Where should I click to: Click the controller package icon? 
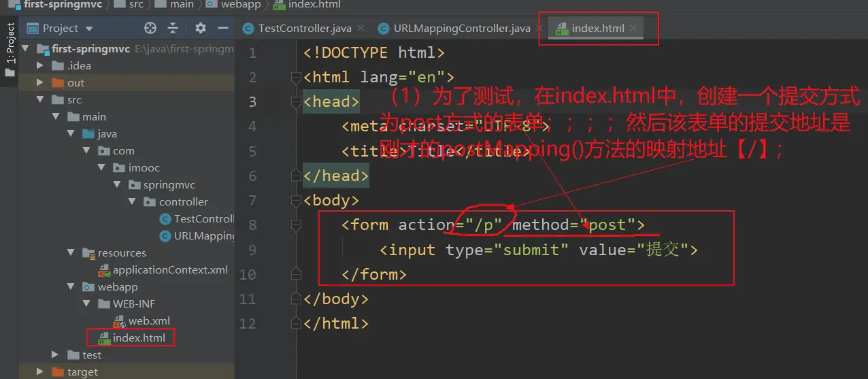[x=149, y=201]
